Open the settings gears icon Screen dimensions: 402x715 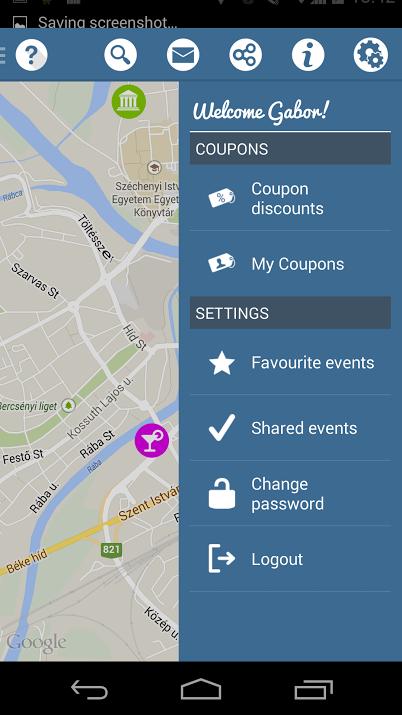point(371,55)
